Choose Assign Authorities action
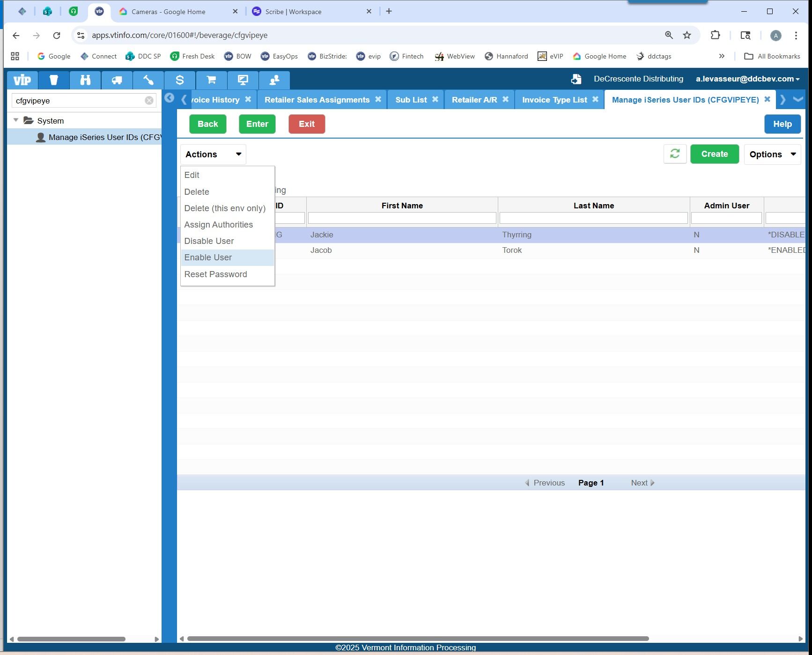 click(x=227, y=225)
